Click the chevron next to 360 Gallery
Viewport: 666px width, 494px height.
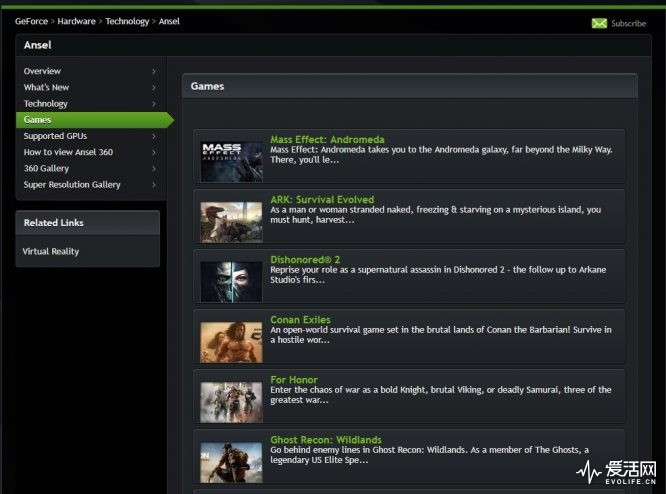pyautogui.click(x=154, y=169)
